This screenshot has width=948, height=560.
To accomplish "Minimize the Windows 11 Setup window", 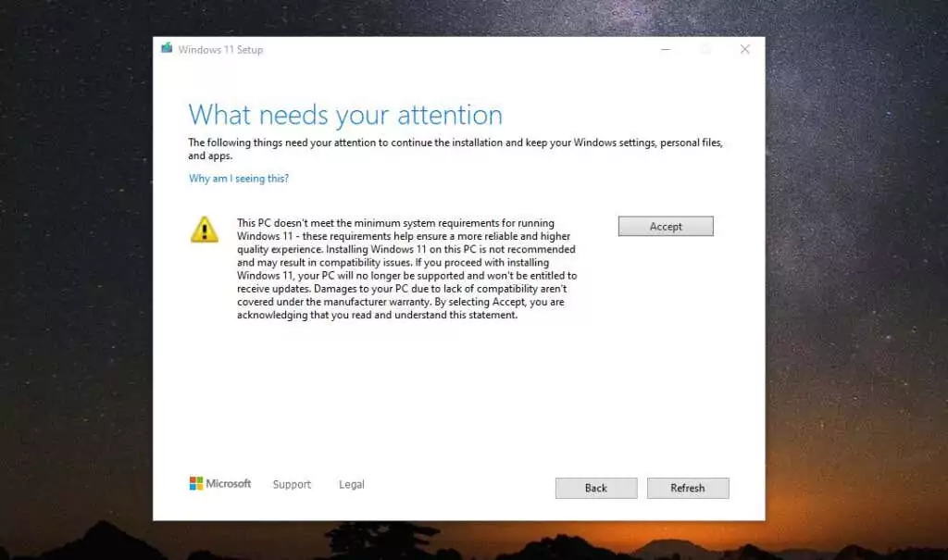I will (x=666, y=49).
